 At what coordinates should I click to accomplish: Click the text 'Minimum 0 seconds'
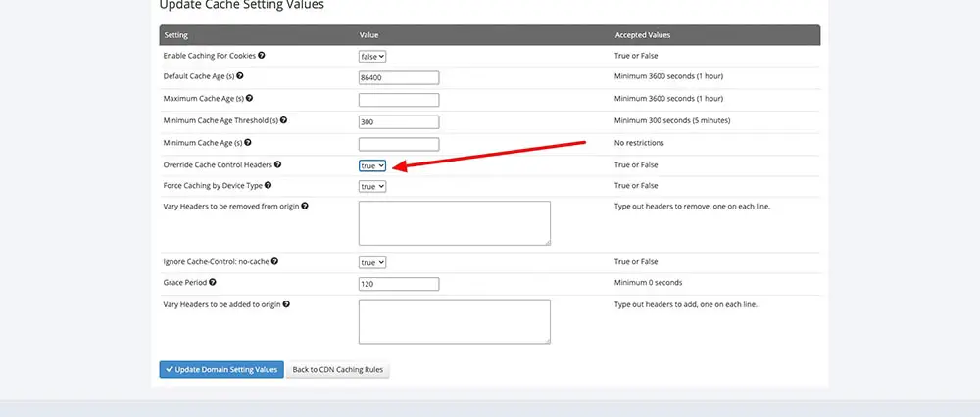click(x=648, y=283)
